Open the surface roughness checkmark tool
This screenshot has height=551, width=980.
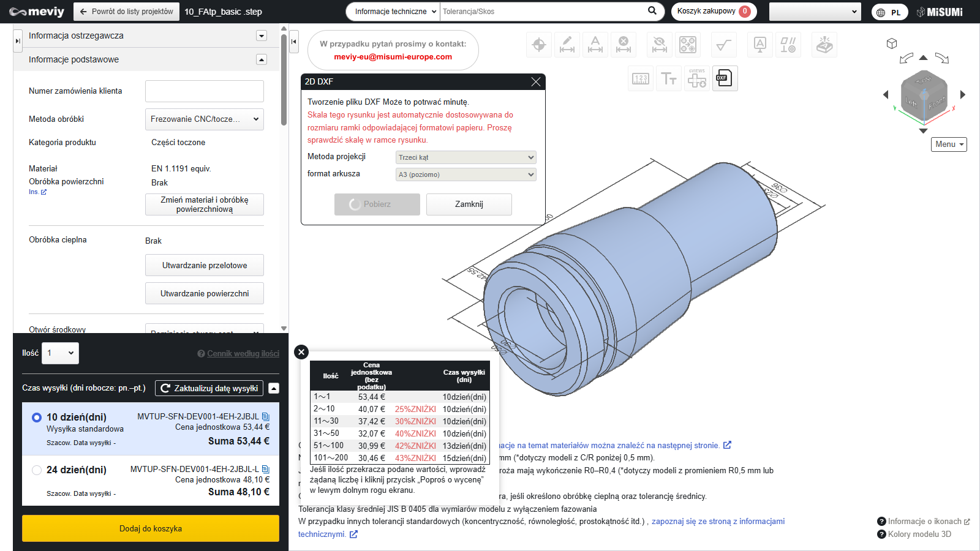pos(723,45)
